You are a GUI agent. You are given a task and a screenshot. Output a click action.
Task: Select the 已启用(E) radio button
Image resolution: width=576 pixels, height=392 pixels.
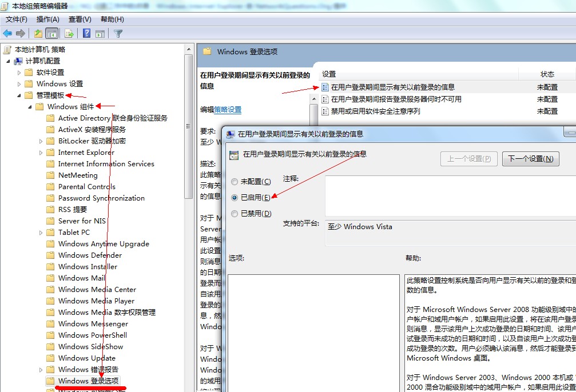pyautogui.click(x=235, y=198)
